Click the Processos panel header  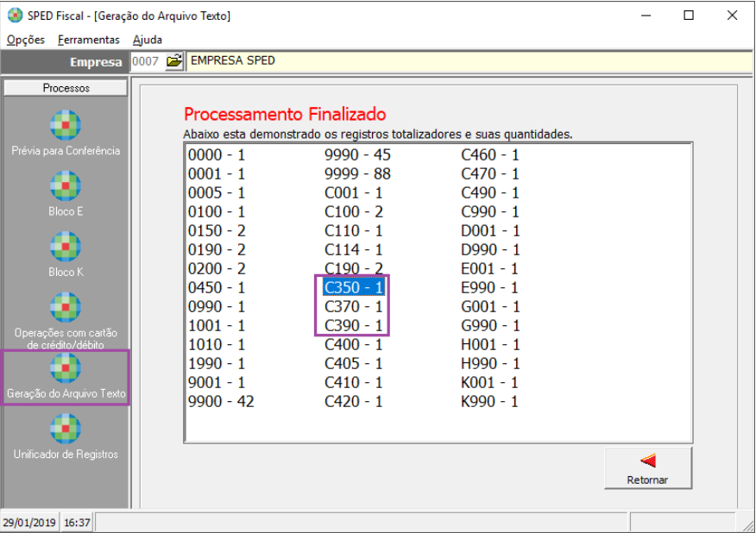tap(66, 88)
